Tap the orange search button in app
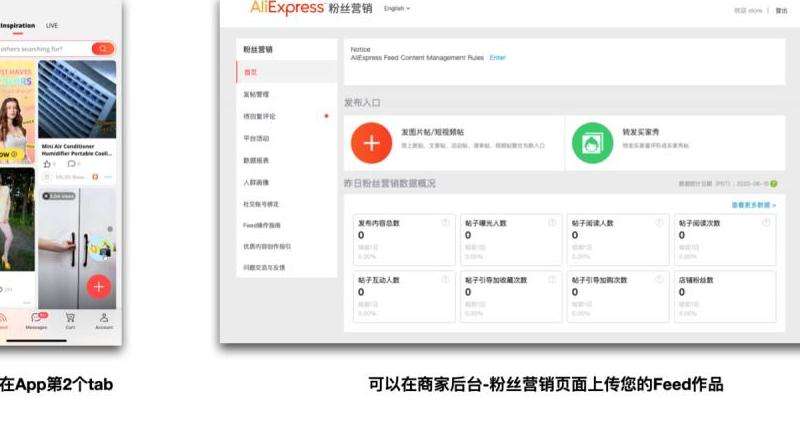 tap(103, 48)
